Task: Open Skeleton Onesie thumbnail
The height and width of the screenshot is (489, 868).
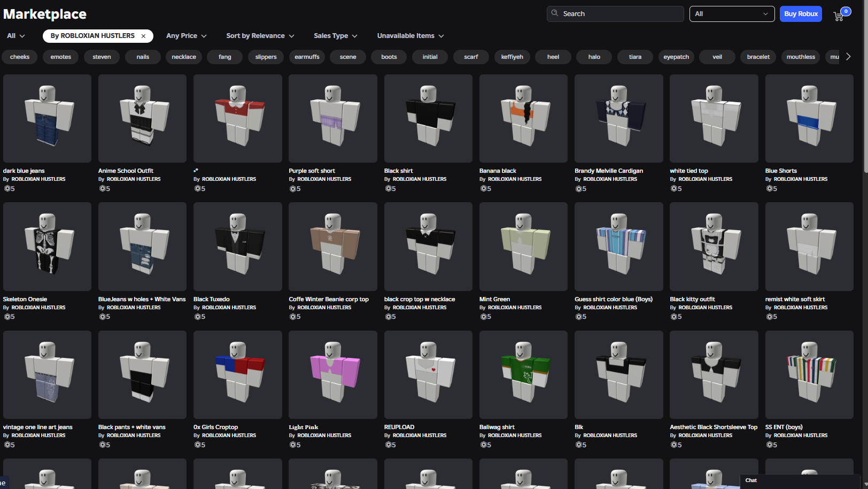Action: pos(47,247)
